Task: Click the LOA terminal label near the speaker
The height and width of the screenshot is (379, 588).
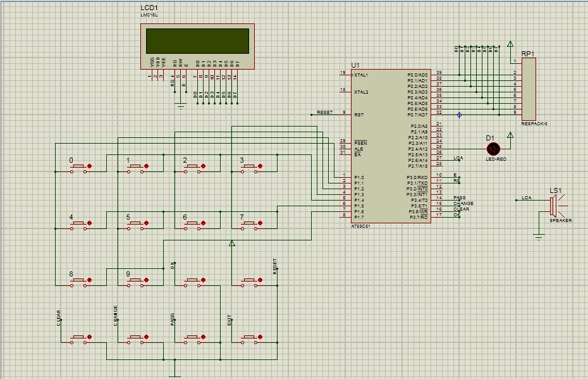Action: (526, 198)
